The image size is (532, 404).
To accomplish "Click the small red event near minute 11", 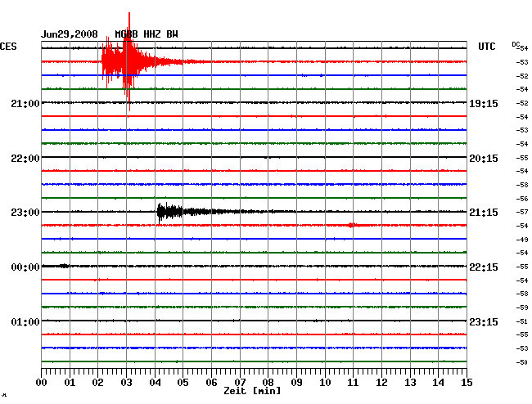I will pyautogui.click(x=353, y=225).
